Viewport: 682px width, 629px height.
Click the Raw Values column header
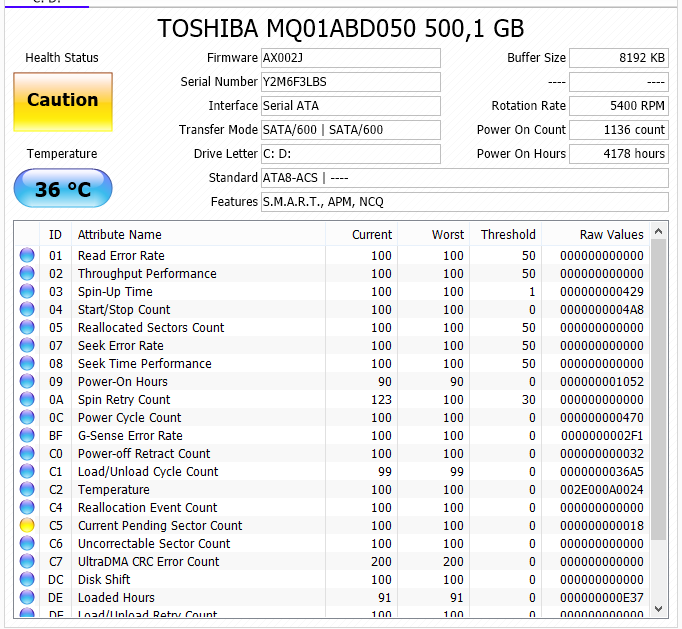595,234
